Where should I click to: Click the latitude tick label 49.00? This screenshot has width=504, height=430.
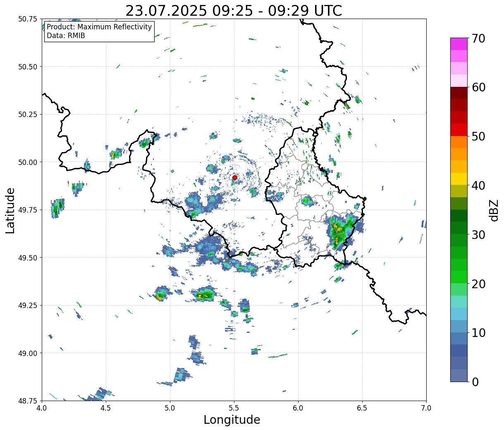click(x=28, y=353)
